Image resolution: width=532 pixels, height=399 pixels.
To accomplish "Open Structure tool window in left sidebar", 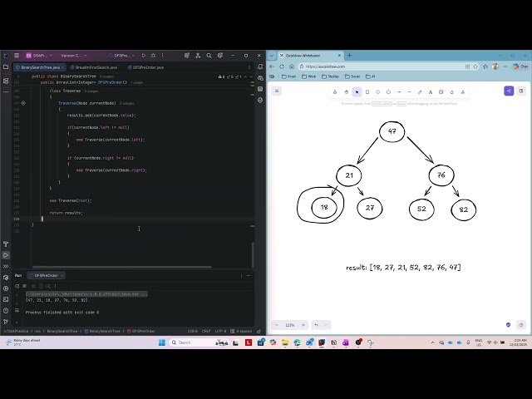I will pos(6,81).
